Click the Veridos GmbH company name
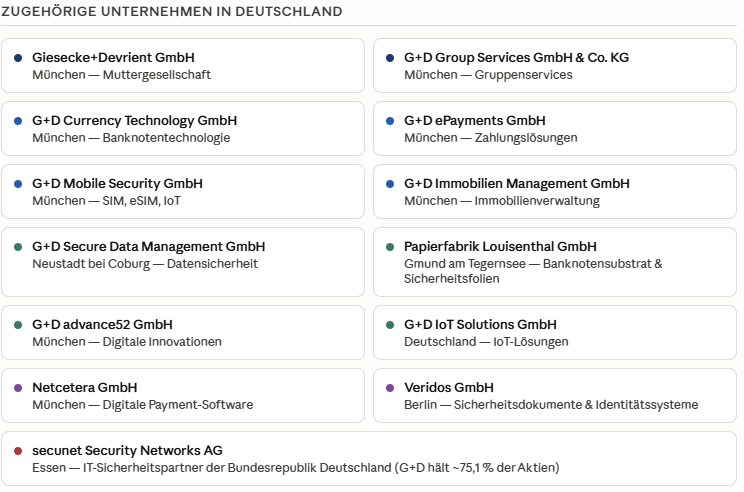 click(x=449, y=388)
